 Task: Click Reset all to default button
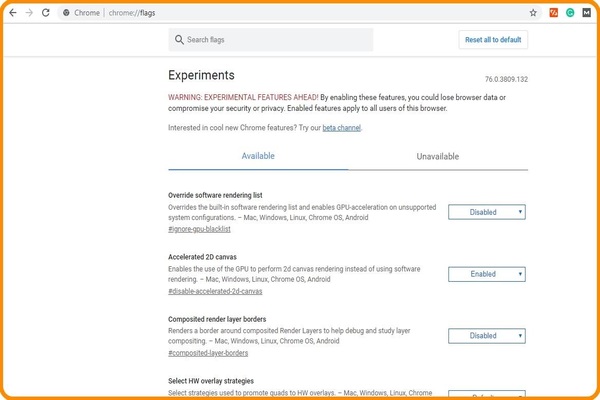click(x=493, y=39)
